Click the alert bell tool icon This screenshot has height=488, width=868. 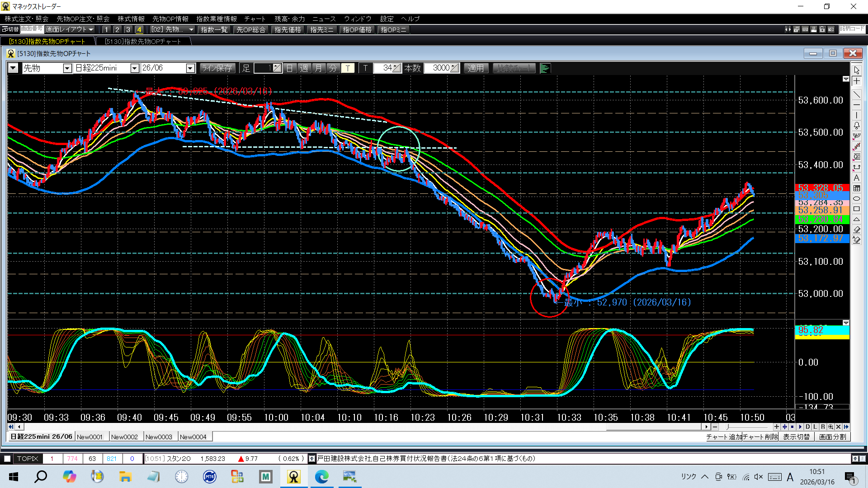click(857, 126)
